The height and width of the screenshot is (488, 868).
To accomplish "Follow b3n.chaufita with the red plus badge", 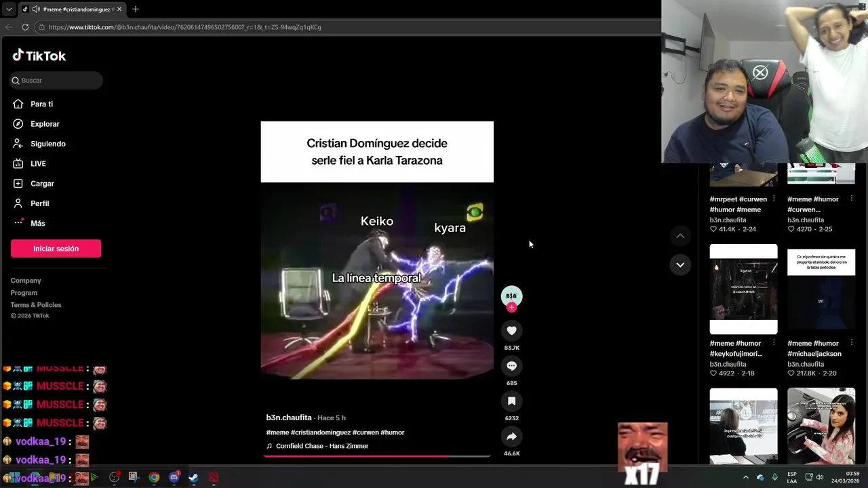I will pos(511,308).
